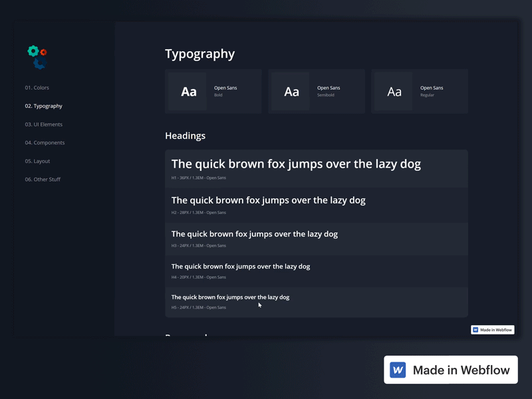532x399 pixels.
Task: Click the small "Made in Webflow" badge
Action: (492, 329)
